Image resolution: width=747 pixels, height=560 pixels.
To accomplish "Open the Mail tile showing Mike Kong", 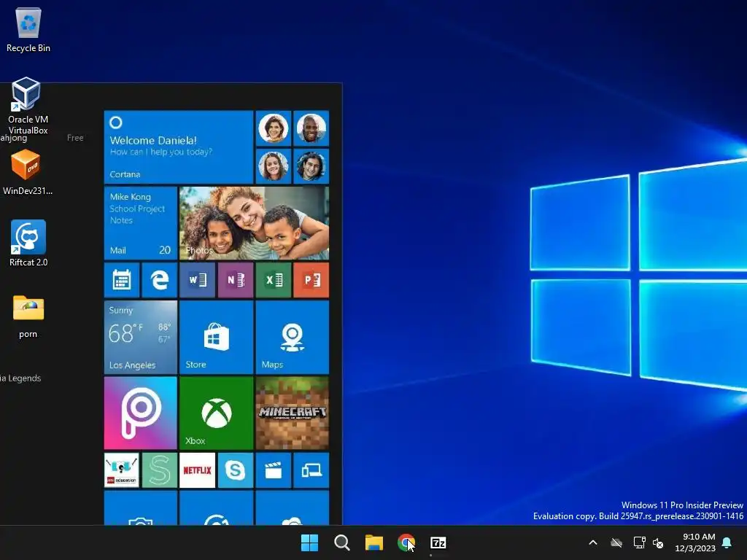I will [x=141, y=223].
